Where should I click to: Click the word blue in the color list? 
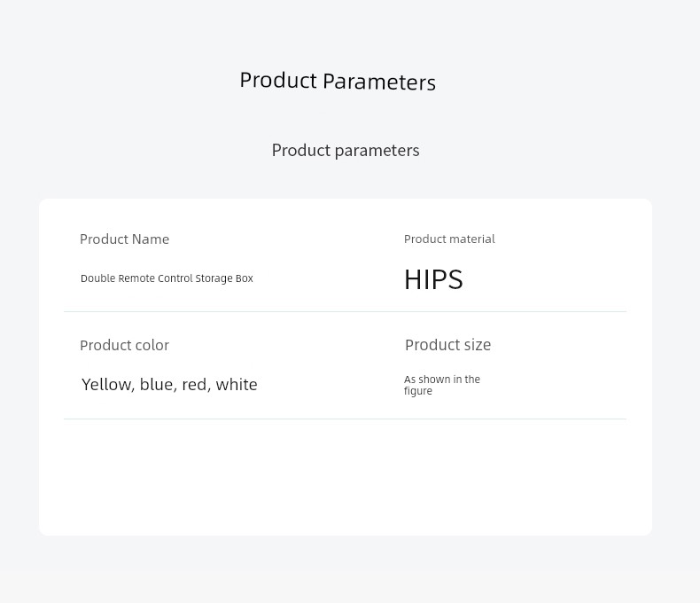coord(157,385)
